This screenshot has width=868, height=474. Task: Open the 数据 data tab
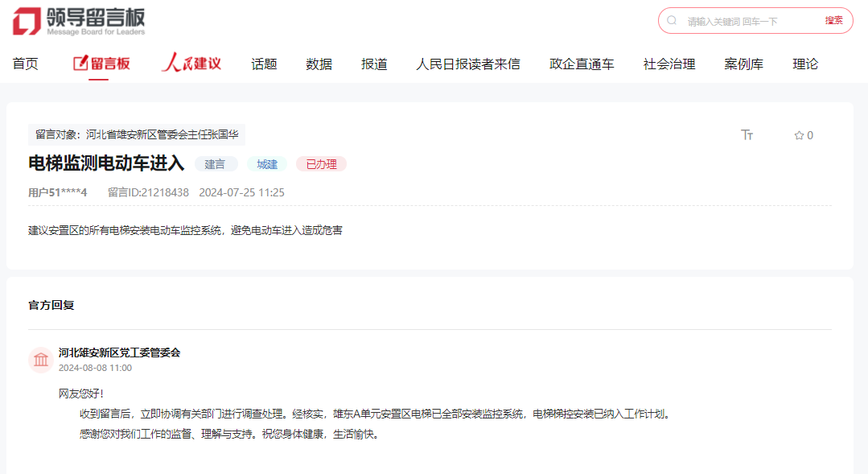point(319,64)
